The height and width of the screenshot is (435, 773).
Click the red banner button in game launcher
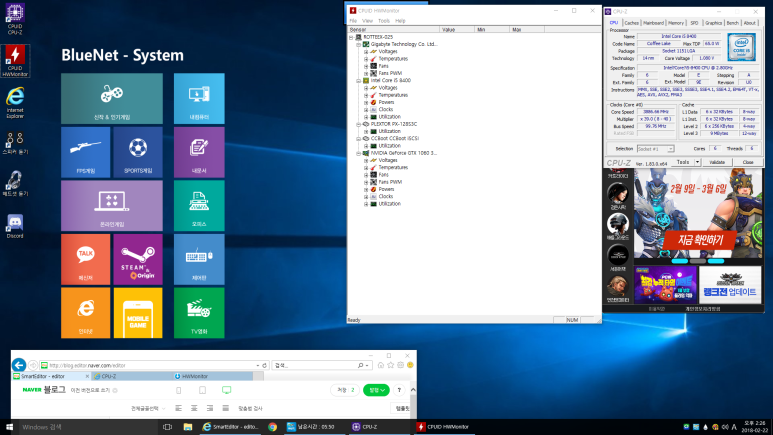click(x=701, y=241)
